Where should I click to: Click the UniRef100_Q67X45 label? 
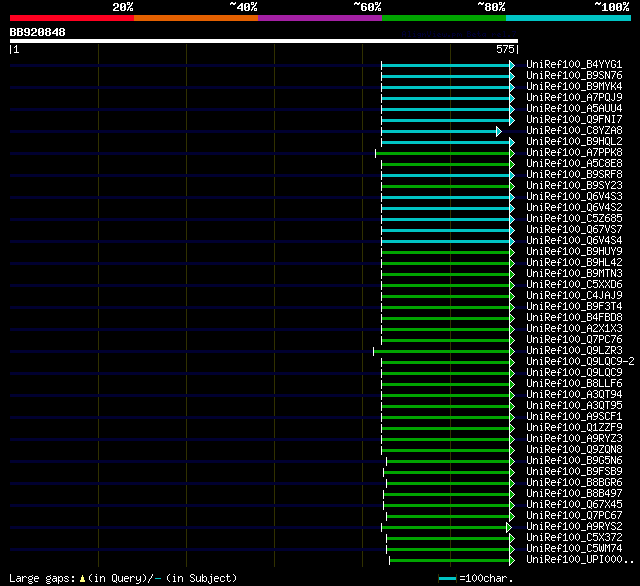(574, 505)
